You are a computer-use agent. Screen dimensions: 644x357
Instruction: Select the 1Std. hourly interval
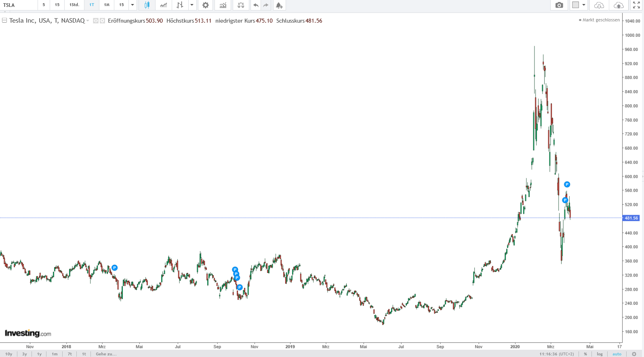[74, 5]
